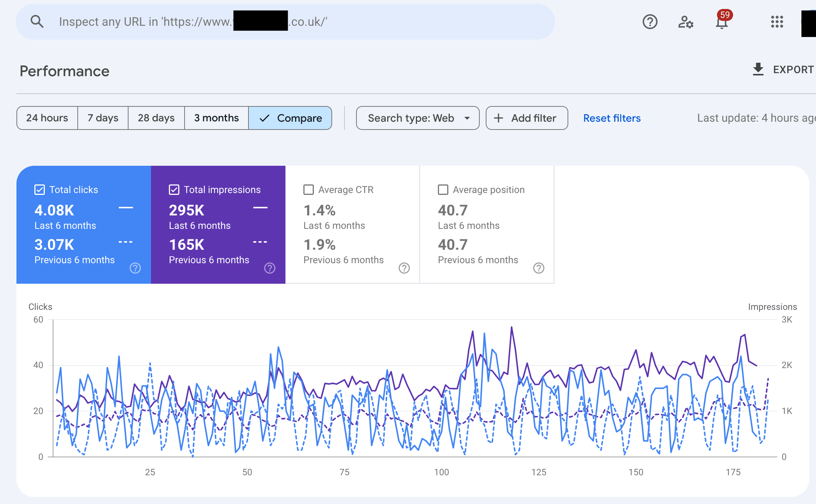Enable the Average CTR checkbox
Image resolution: width=816 pixels, height=504 pixels.
point(309,190)
